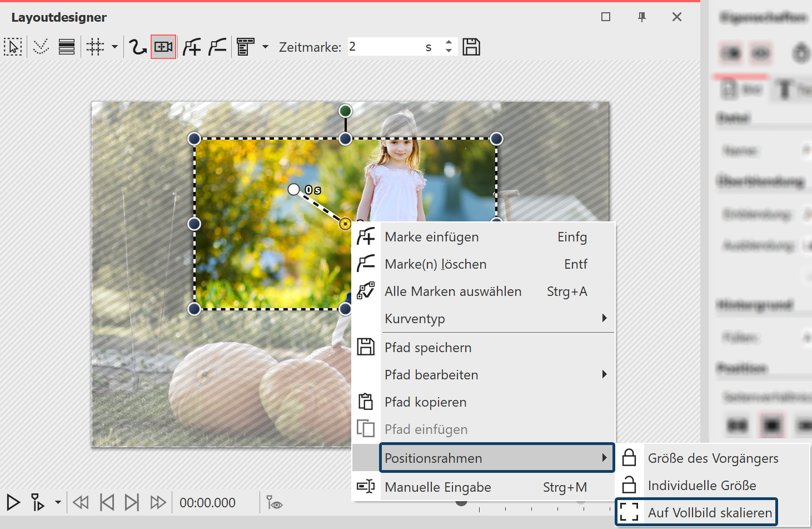The image size is (812, 529).
Task: Toggle the grid display icon
Action: [x=95, y=47]
